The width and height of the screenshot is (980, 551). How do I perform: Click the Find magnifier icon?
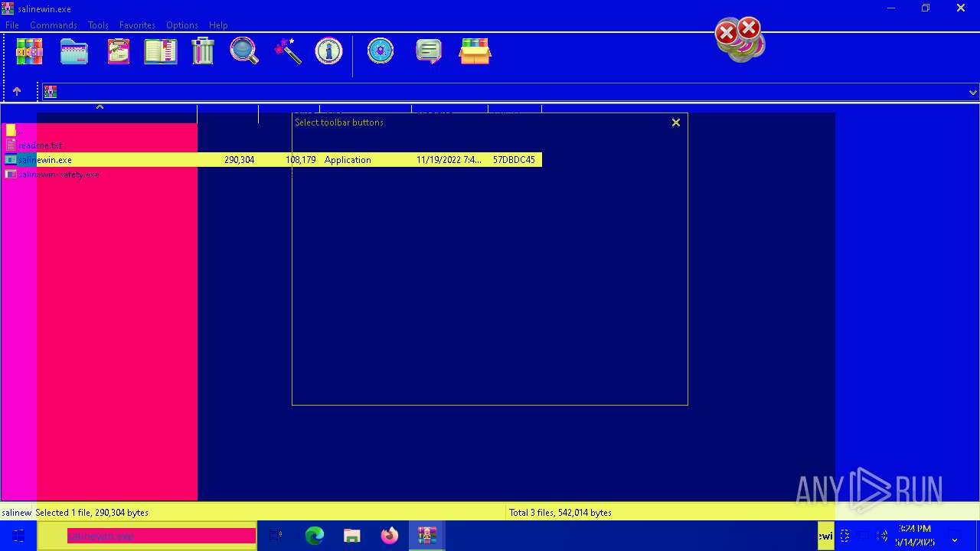244,52
